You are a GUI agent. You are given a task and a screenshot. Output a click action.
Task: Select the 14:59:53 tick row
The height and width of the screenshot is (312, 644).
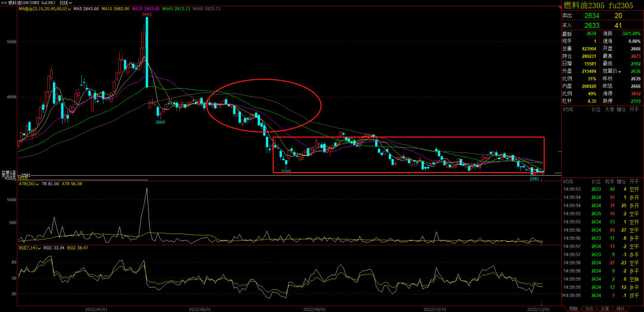[601, 189]
